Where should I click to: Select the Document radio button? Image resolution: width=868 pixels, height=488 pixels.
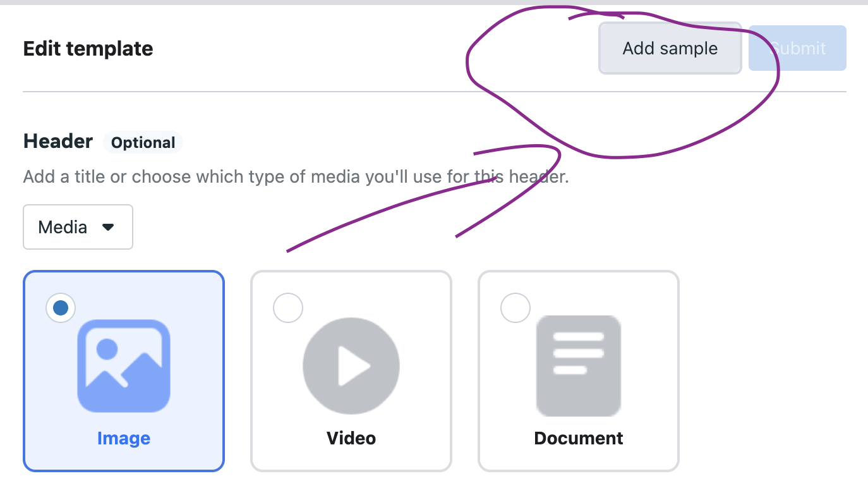(x=515, y=308)
